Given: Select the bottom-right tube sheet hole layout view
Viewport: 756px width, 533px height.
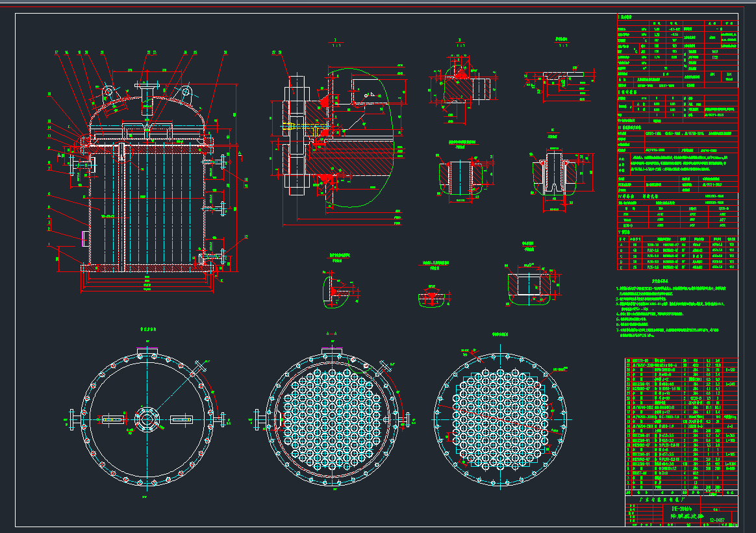Looking at the screenshot, I should tap(499, 418).
